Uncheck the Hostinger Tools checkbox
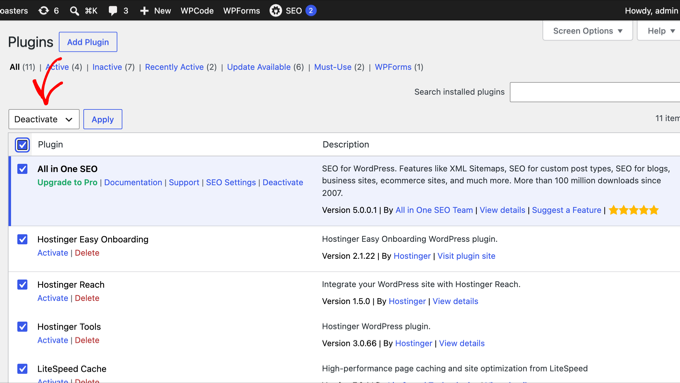This screenshot has height=383, width=680. point(22,327)
